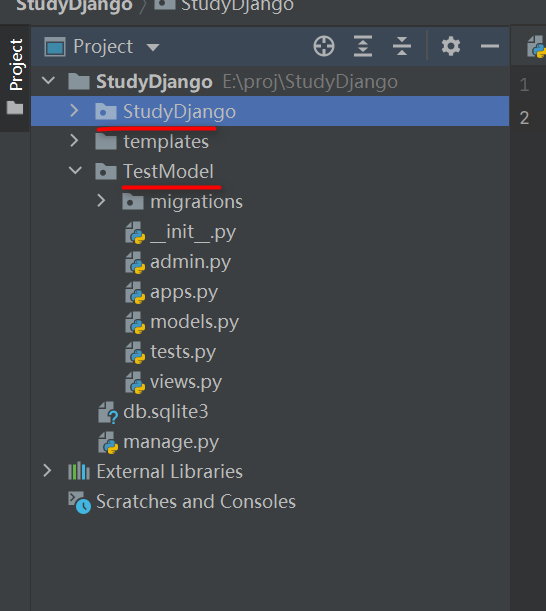Expand External Libraries node

click(x=47, y=471)
